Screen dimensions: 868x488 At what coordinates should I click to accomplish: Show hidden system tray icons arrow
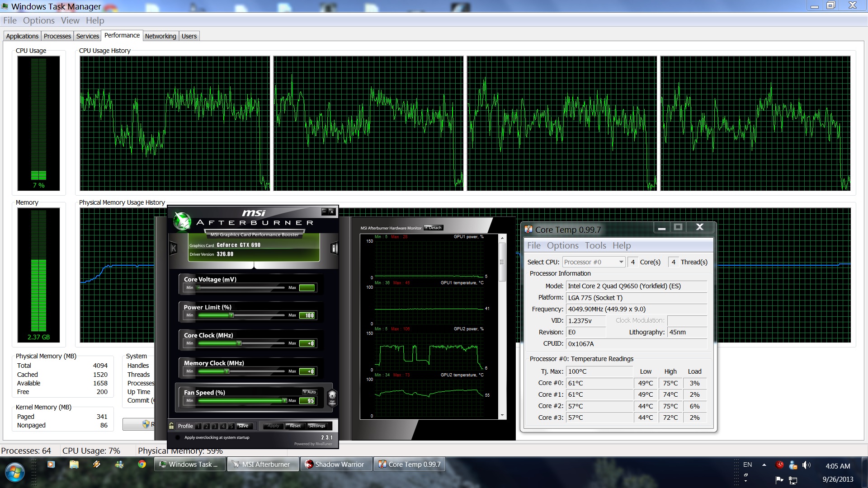[x=764, y=465]
